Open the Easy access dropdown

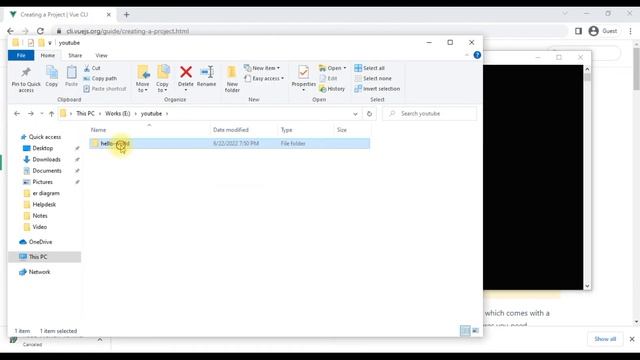point(264,78)
